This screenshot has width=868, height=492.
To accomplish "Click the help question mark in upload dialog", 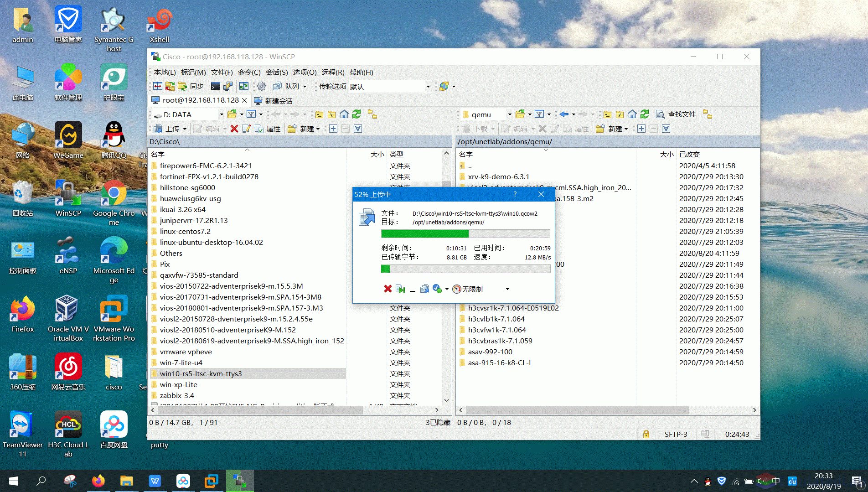I will pyautogui.click(x=515, y=194).
